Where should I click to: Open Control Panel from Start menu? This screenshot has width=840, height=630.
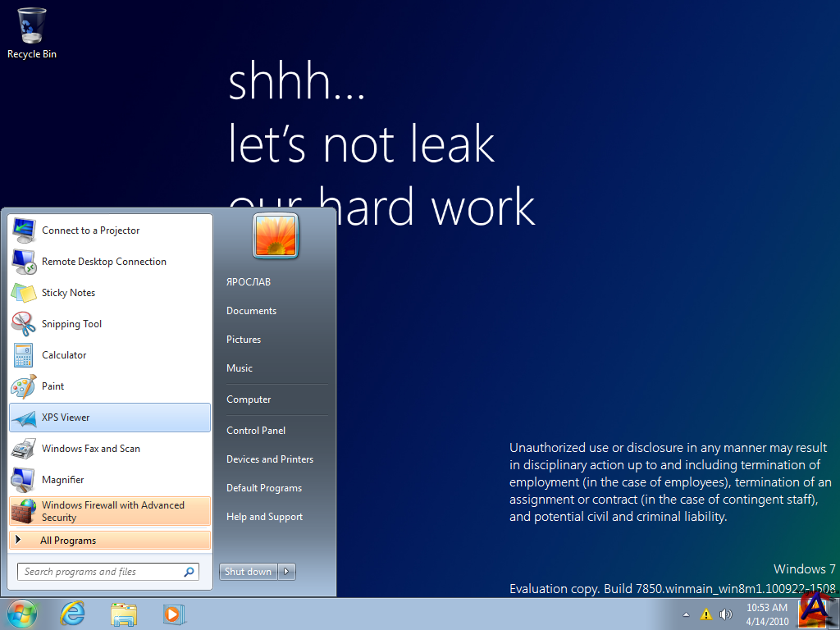click(256, 431)
